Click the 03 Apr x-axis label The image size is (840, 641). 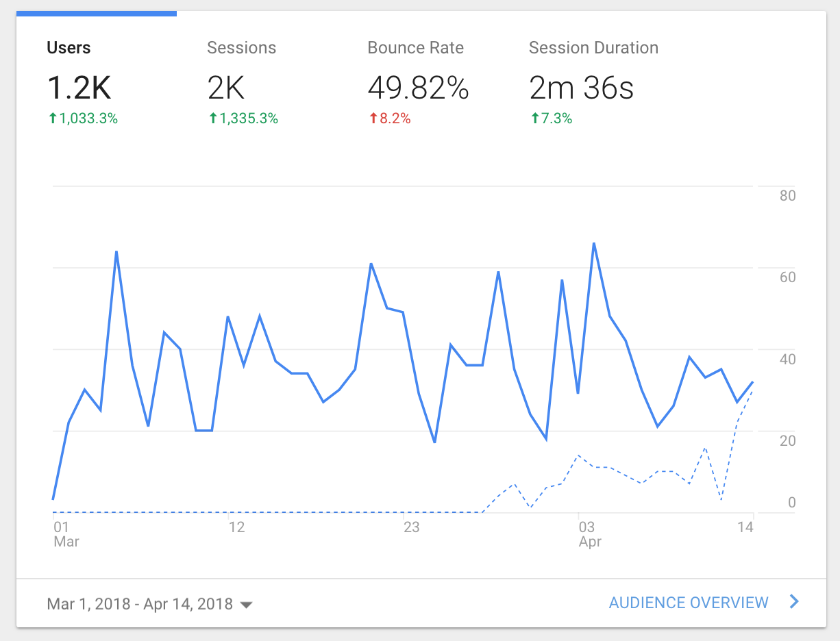coord(590,534)
